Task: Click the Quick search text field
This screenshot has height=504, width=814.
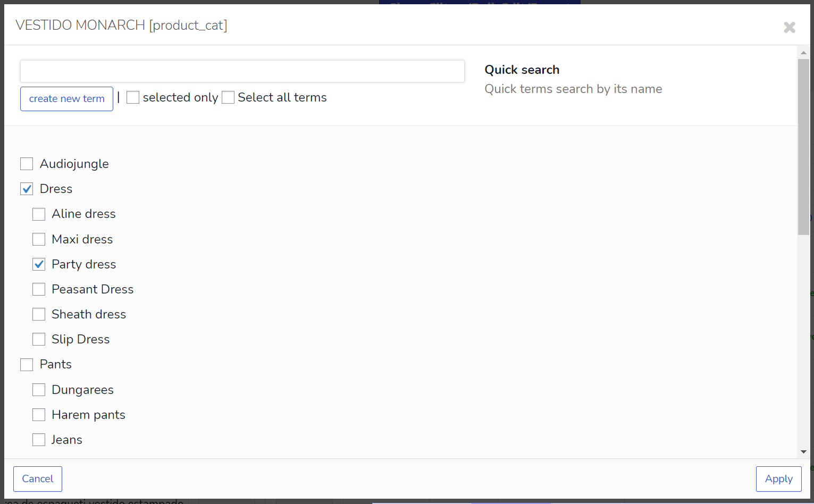Action: point(242,71)
